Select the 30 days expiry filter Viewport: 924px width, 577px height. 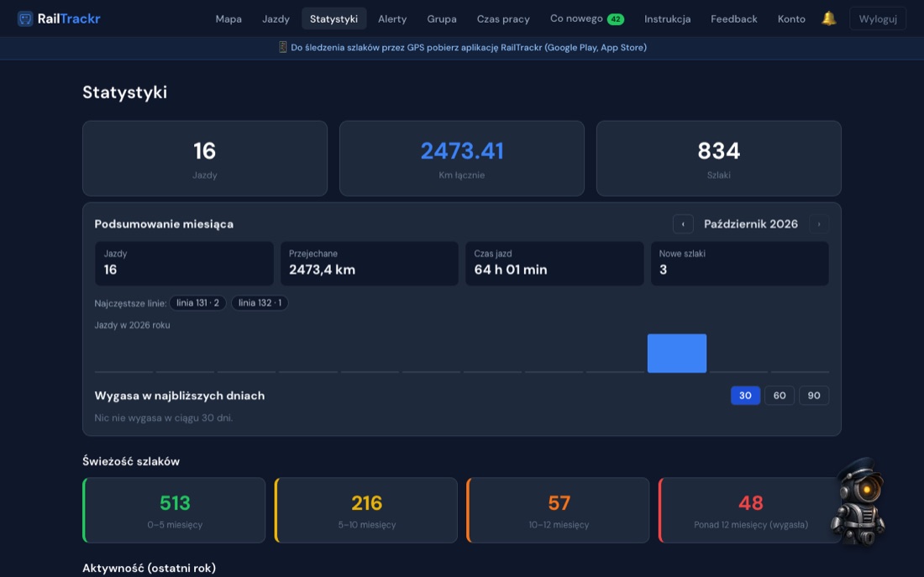(x=745, y=396)
